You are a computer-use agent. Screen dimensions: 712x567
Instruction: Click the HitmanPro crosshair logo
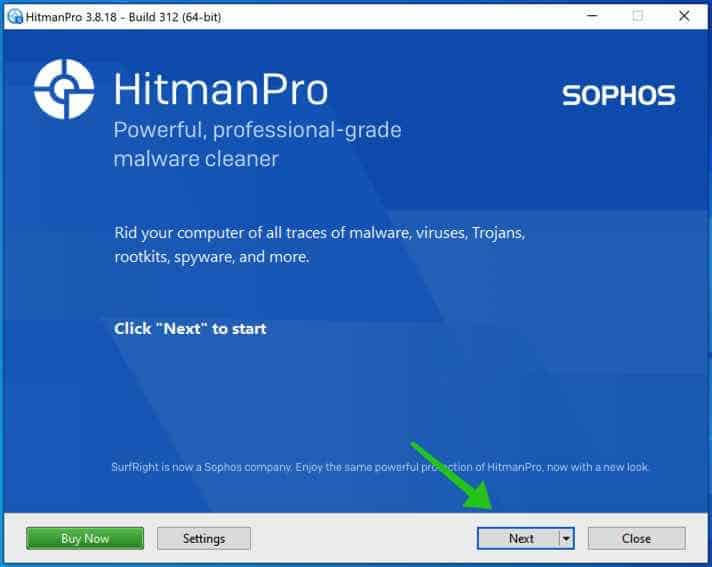(x=64, y=89)
